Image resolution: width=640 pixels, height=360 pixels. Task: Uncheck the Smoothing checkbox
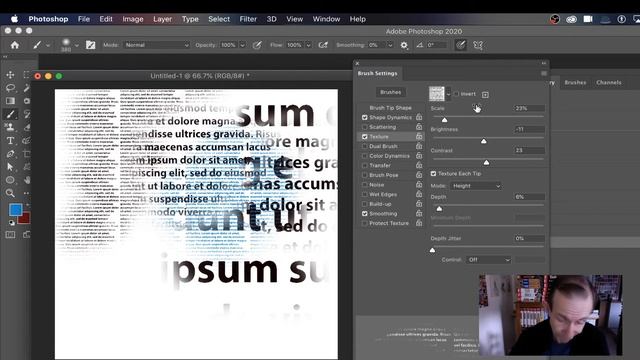pos(364,213)
